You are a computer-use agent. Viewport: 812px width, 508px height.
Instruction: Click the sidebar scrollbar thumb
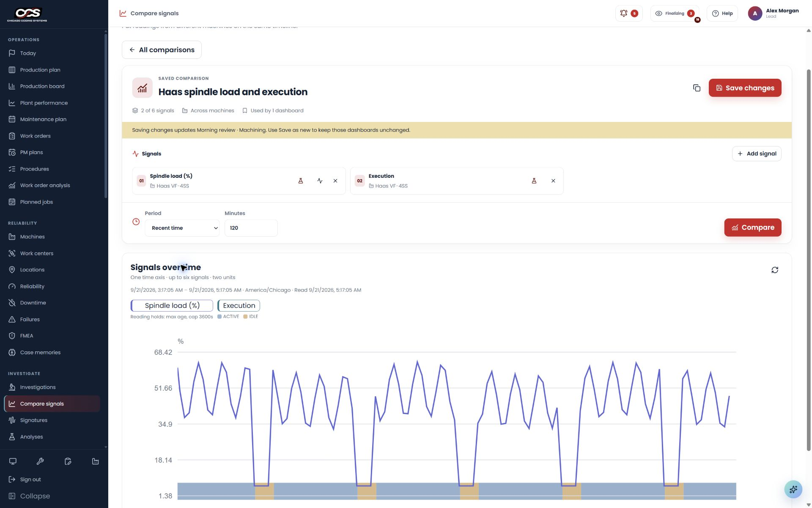(x=106, y=116)
